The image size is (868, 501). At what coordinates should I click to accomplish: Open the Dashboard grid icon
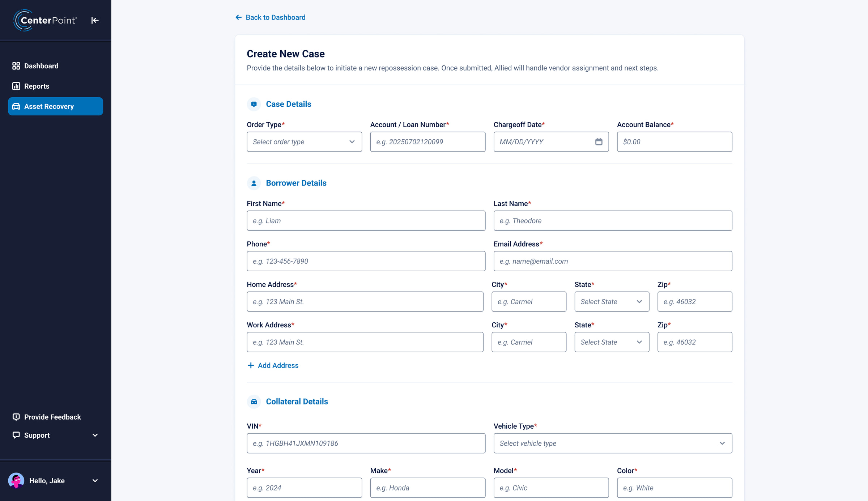pos(16,66)
